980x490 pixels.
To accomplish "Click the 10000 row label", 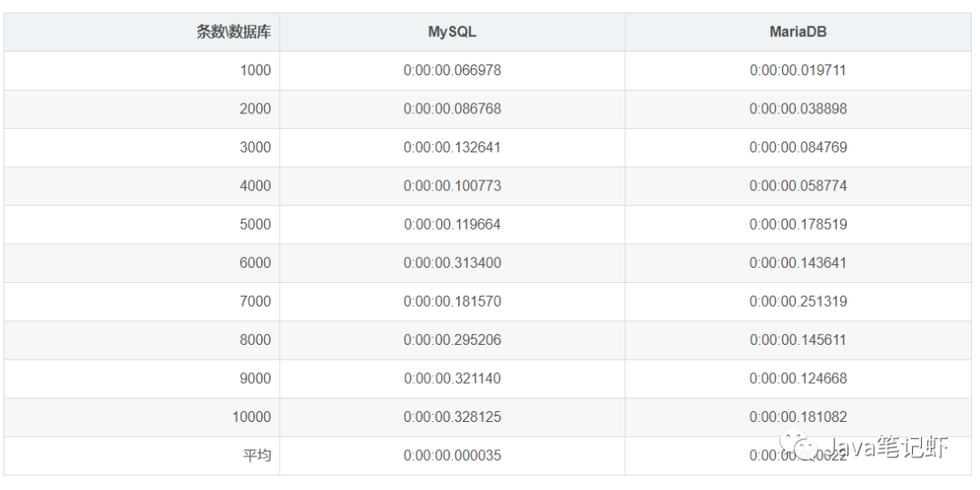I will (x=251, y=416).
